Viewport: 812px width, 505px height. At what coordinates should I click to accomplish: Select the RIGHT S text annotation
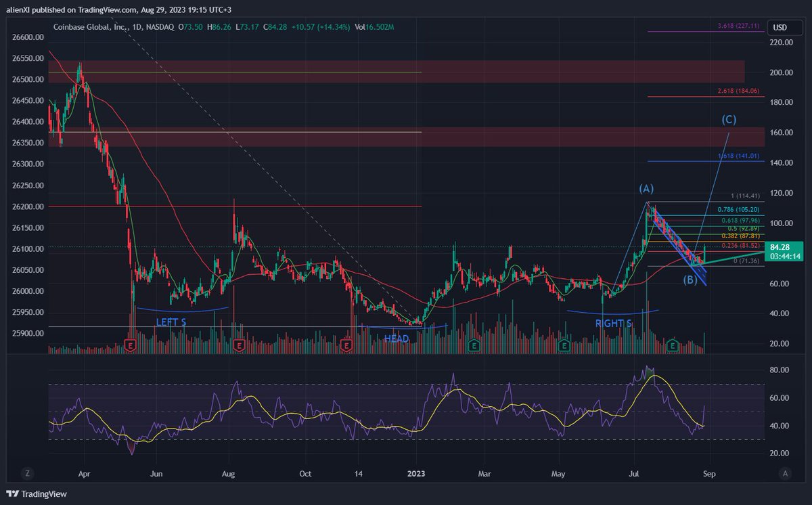click(613, 324)
